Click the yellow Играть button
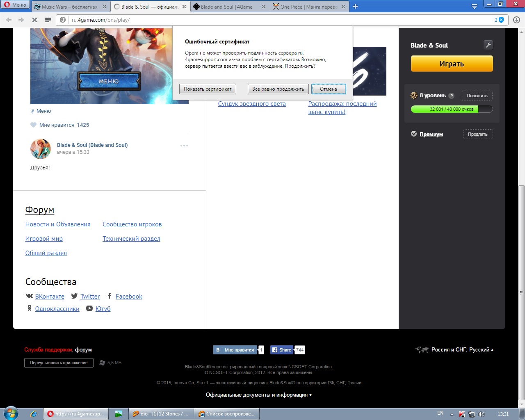This screenshot has width=525, height=420. click(x=452, y=64)
